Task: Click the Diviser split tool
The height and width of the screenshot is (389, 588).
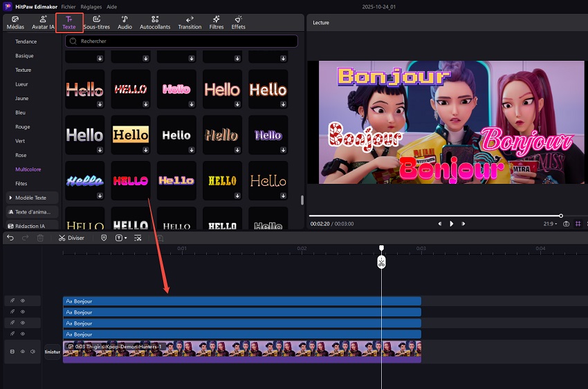Action: (x=71, y=238)
